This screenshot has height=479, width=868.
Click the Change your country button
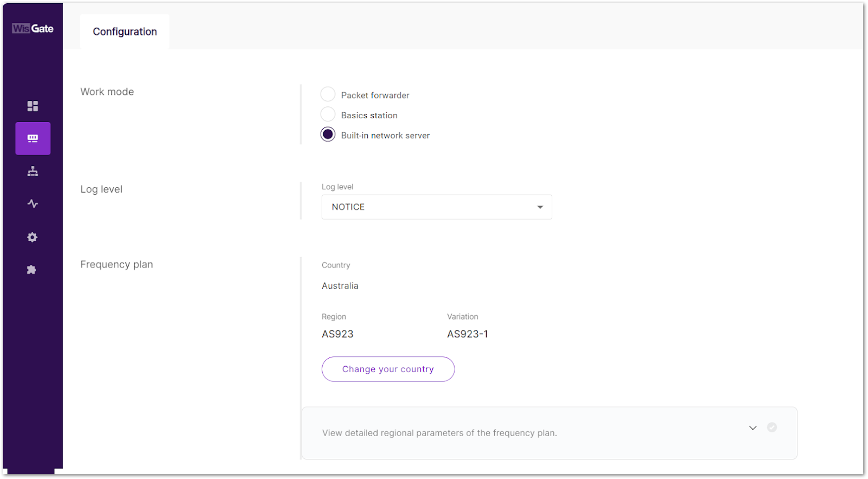(x=387, y=369)
